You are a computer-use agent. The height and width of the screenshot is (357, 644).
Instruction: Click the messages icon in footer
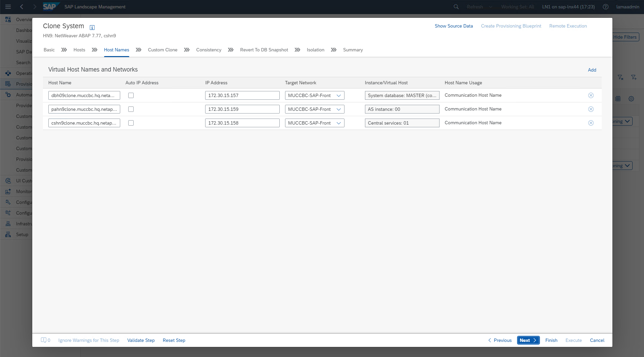[44, 340]
